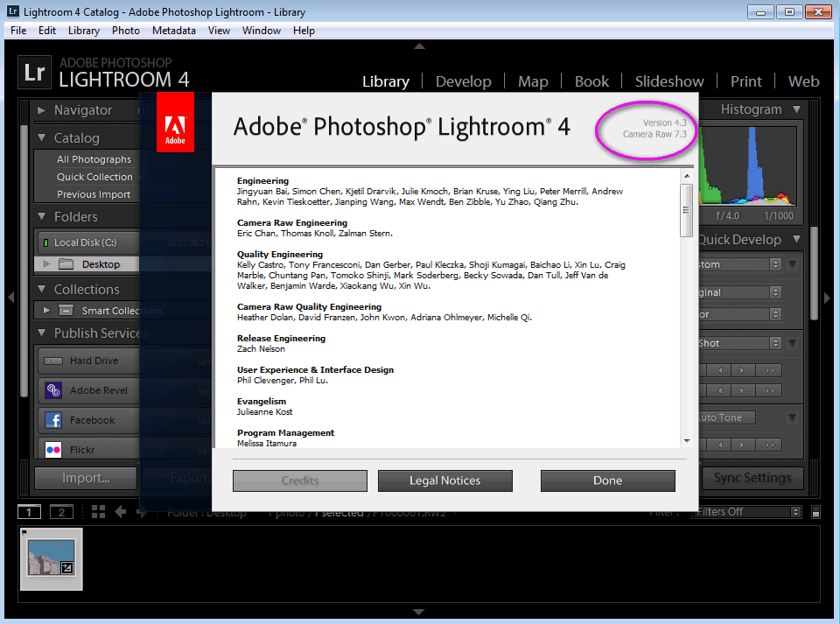Open the File menu
840x624 pixels.
pos(18,31)
